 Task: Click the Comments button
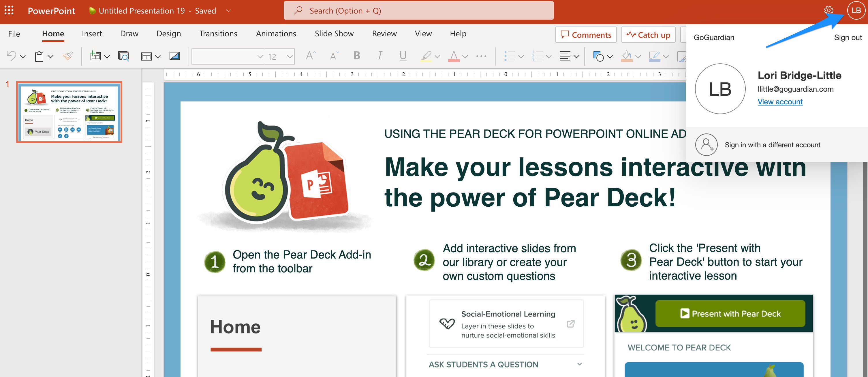click(586, 35)
